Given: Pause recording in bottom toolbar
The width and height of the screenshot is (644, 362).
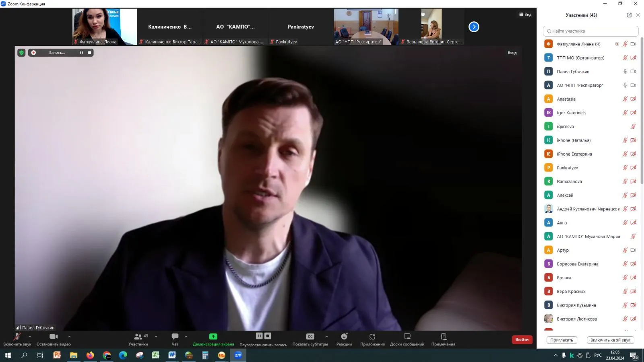Looking at the screenshot, I should 259,336.
